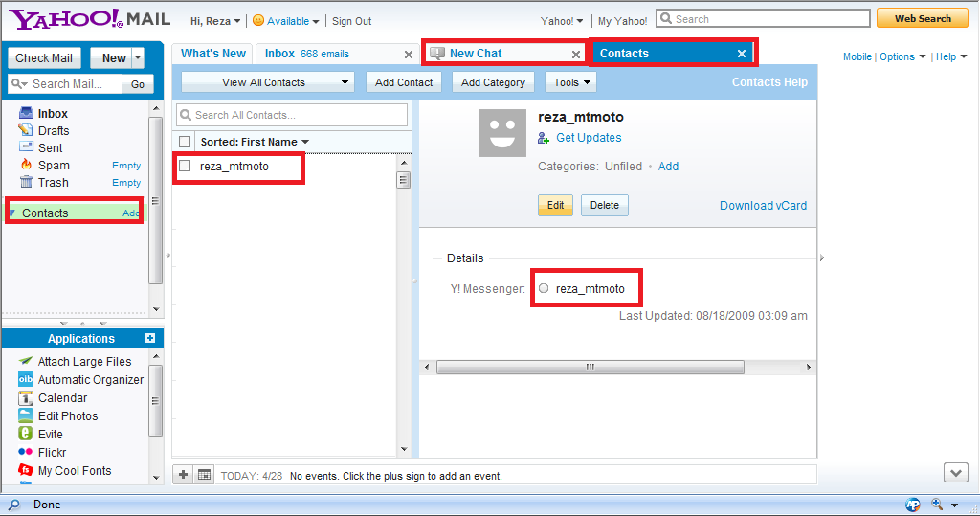Click the Flickr icon in Applications
Image resolution: width=980 pixels, height=516 pixels.
point(26,452)
